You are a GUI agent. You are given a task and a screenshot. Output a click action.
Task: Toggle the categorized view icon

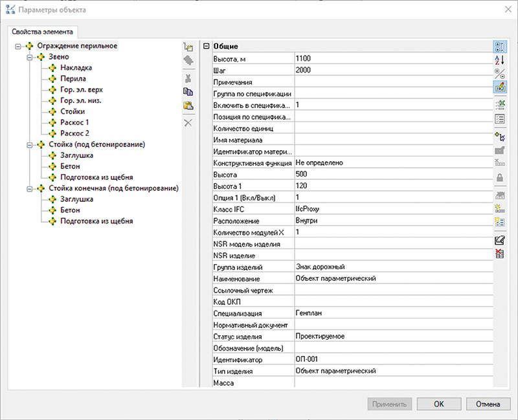coord(499,46)
